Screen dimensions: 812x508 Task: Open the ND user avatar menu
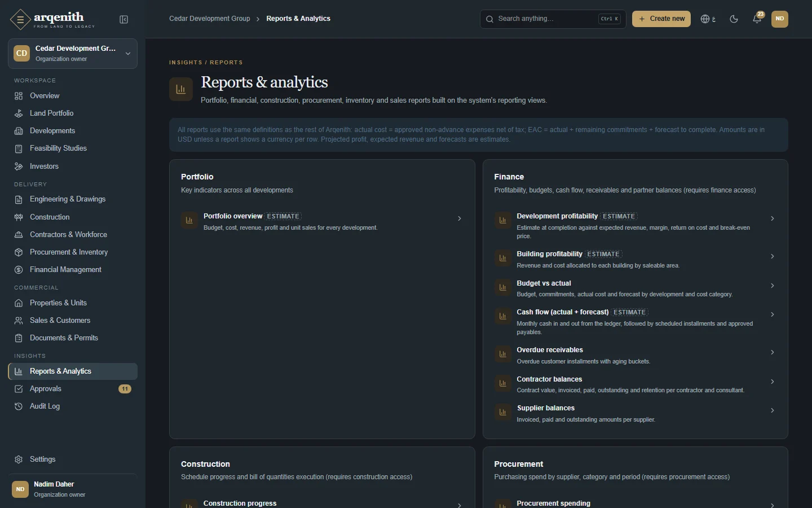(780, 19)
